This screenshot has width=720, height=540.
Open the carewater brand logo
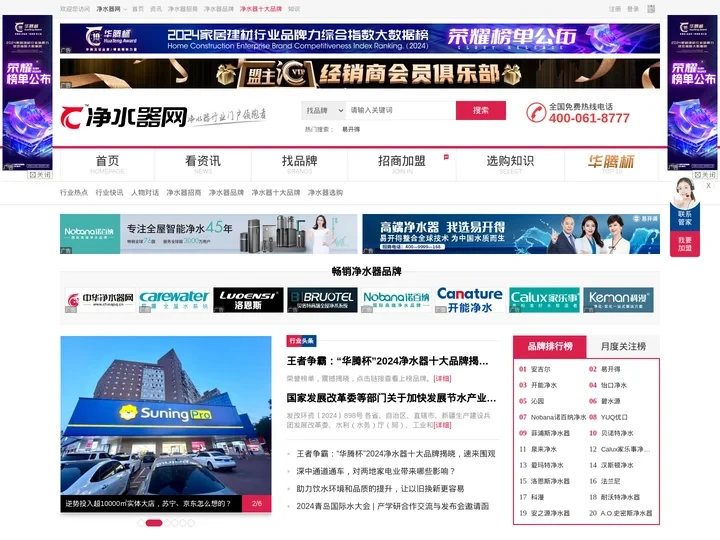[x=174, y=300]
